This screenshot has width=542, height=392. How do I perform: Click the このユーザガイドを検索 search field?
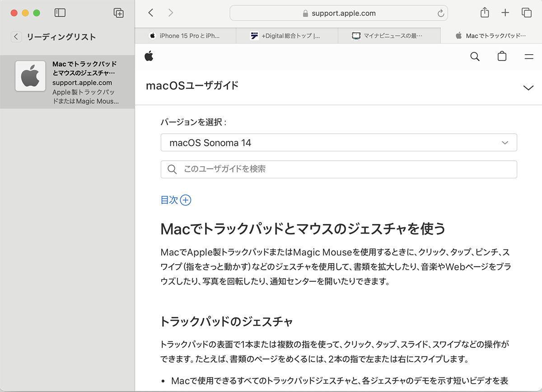pos(339,169)
